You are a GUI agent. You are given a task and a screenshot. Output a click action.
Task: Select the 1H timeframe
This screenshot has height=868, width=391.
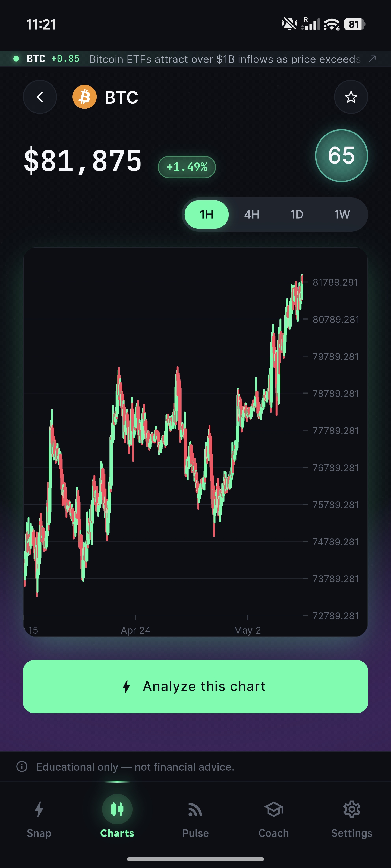point(206,214)
